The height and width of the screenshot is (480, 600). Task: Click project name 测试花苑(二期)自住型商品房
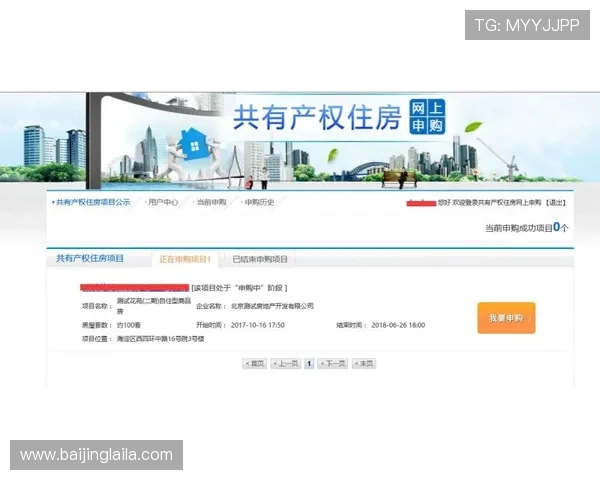coord(154,306)
